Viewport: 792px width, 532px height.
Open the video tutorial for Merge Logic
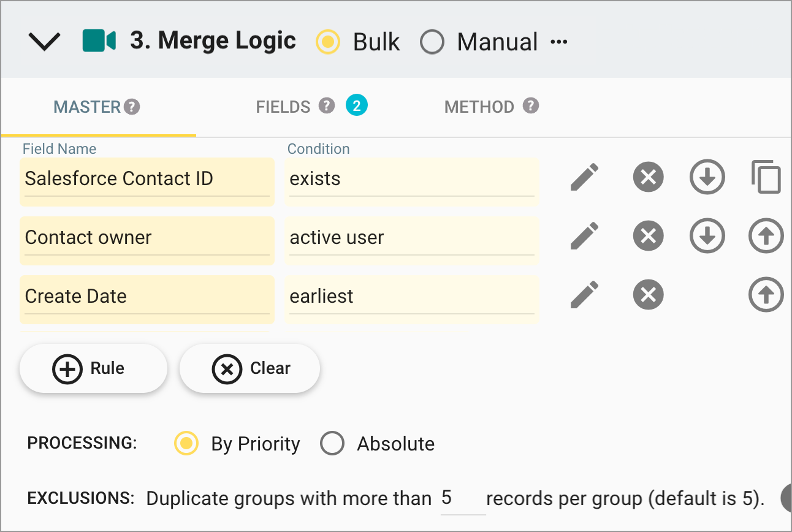(99, 40)
